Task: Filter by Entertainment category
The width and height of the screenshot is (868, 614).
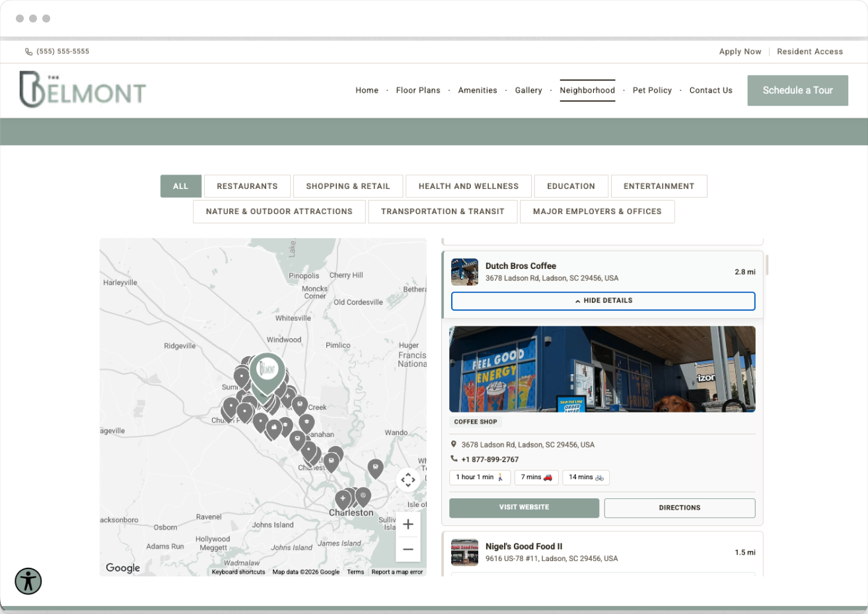Action: pos(659,186)
